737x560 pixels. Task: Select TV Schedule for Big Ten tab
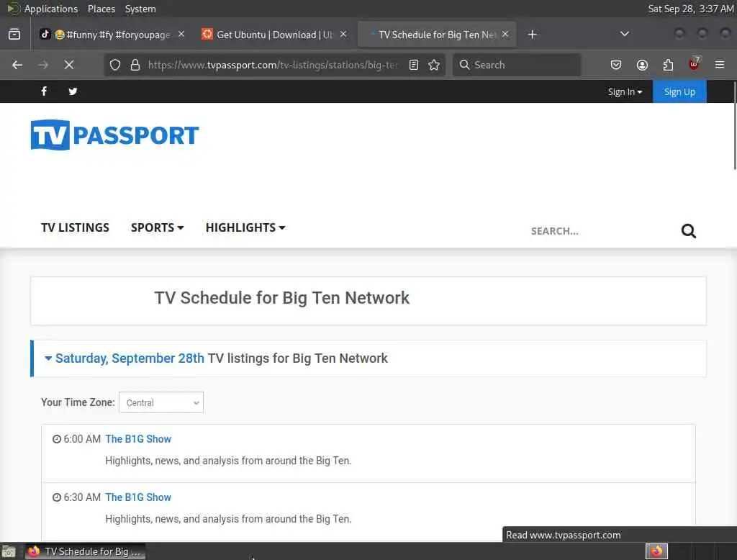tap(437, 35)
